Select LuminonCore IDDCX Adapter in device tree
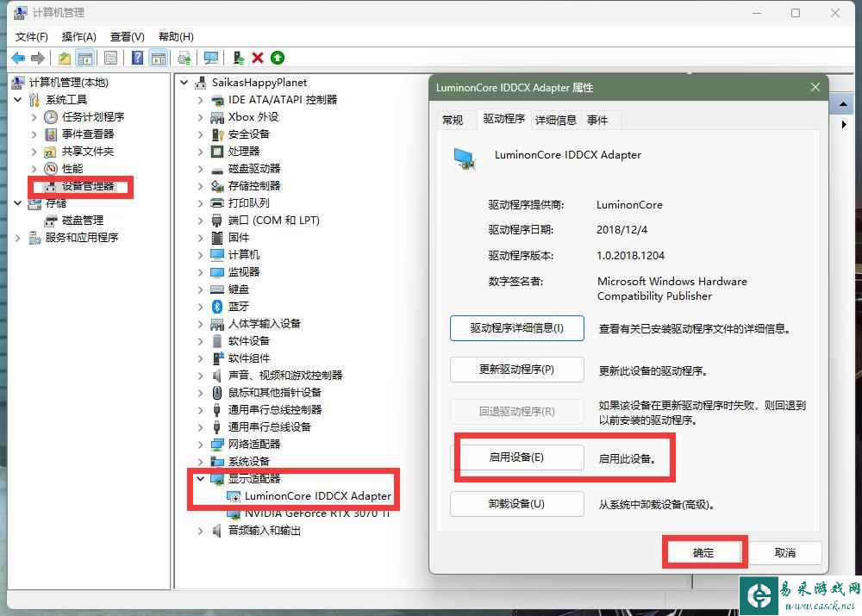 [x=317, y=495]
